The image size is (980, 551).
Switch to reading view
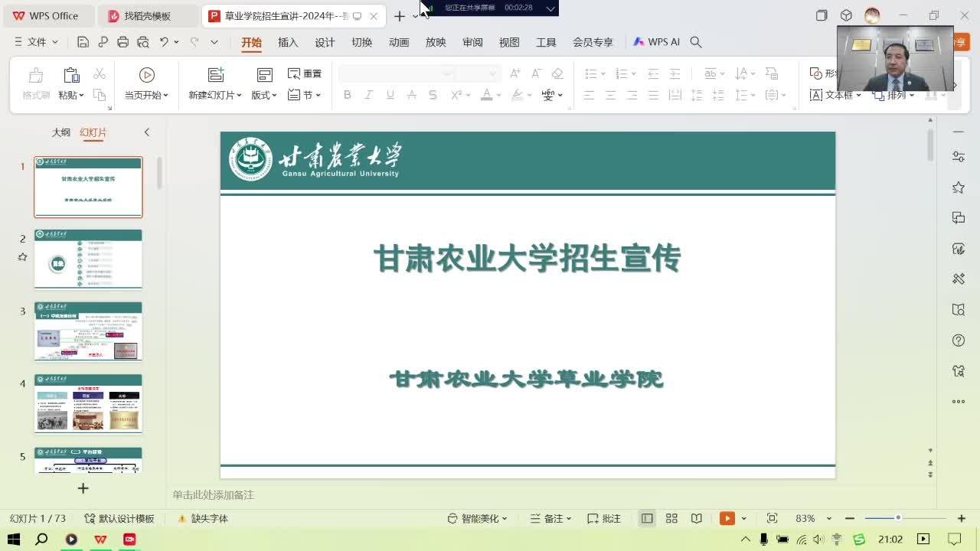[696, 518]
